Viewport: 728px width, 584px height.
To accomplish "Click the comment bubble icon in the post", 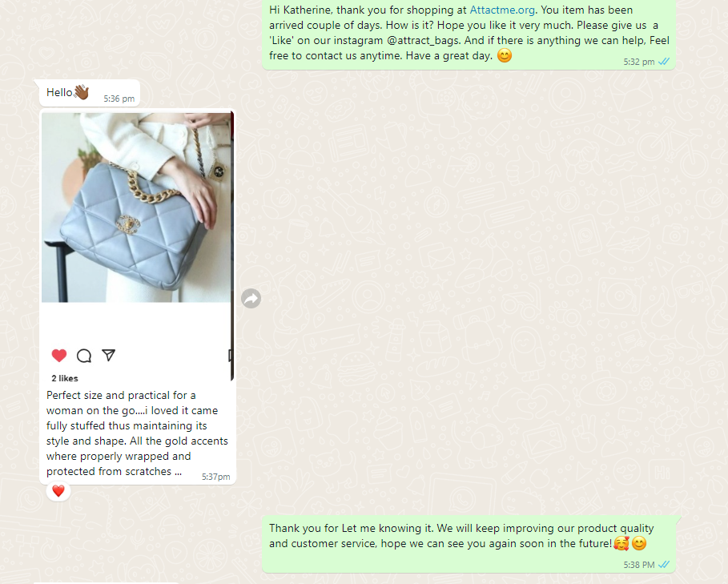I will coord(84,356).
